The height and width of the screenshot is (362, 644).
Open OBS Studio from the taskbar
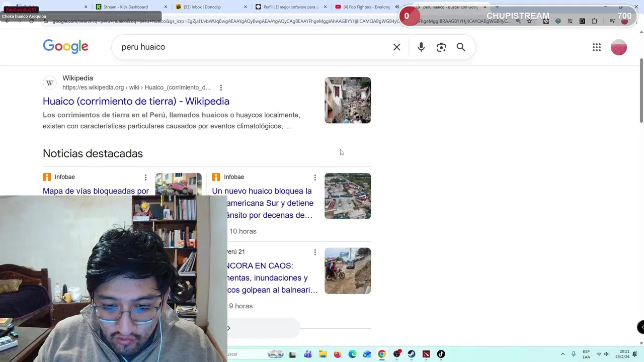(397, 354)
